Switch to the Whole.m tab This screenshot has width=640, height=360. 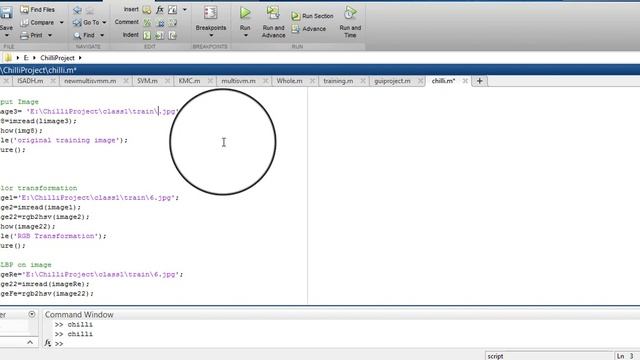pos(289,81)
